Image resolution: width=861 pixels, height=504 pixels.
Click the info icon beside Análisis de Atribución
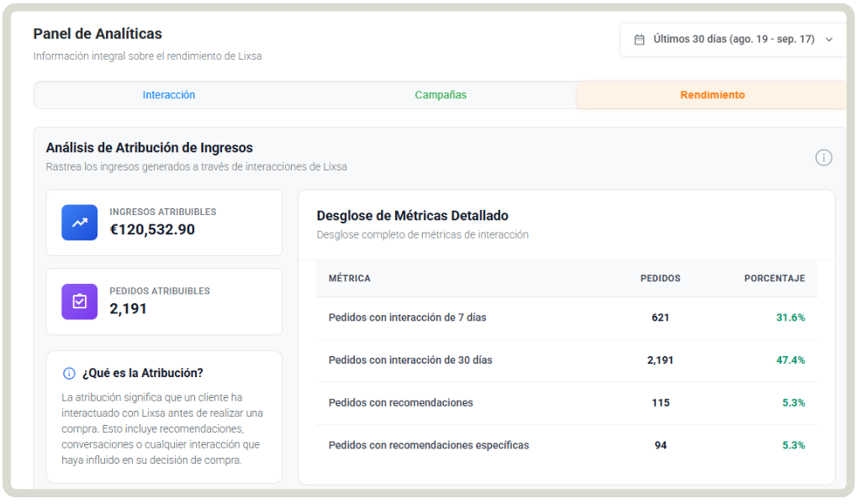pyautogui.click(x=823, y=157)
